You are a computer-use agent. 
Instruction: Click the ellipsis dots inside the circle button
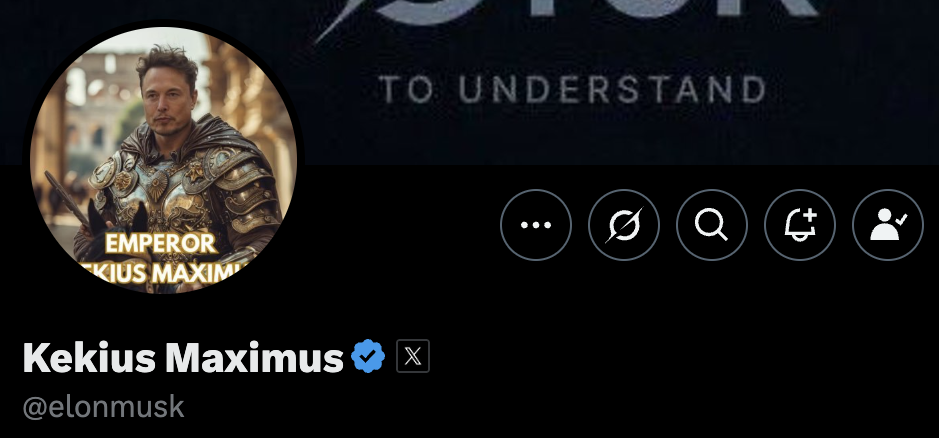pos(536,225)
